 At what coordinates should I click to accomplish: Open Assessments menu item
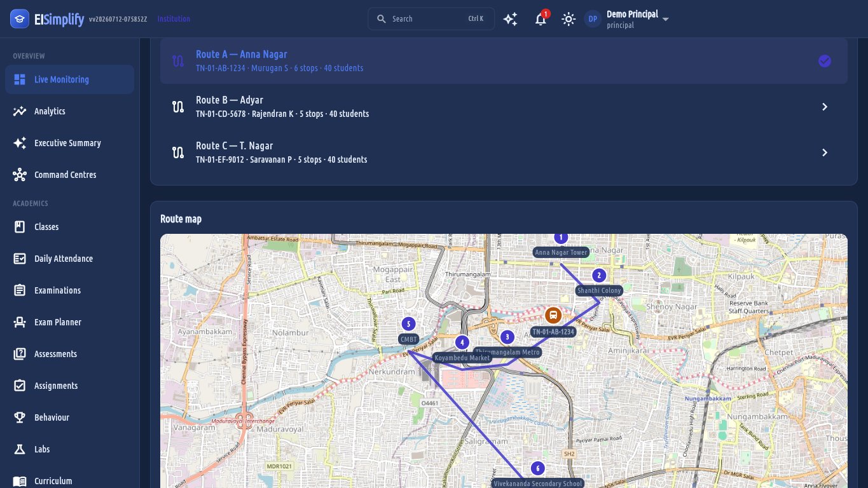tap(69, 354)
